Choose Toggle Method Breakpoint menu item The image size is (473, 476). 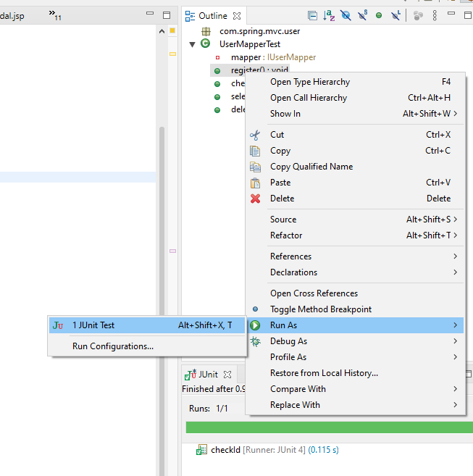click(x=355, y=309)
